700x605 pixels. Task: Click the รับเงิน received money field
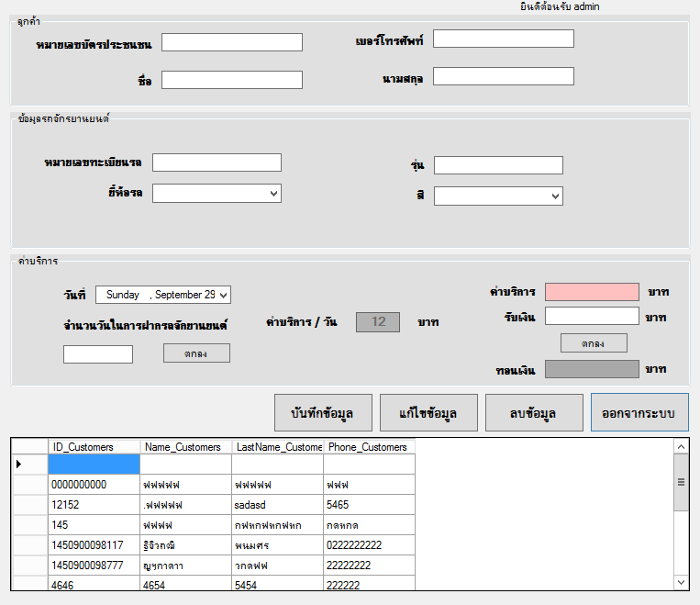click(592, 316)
